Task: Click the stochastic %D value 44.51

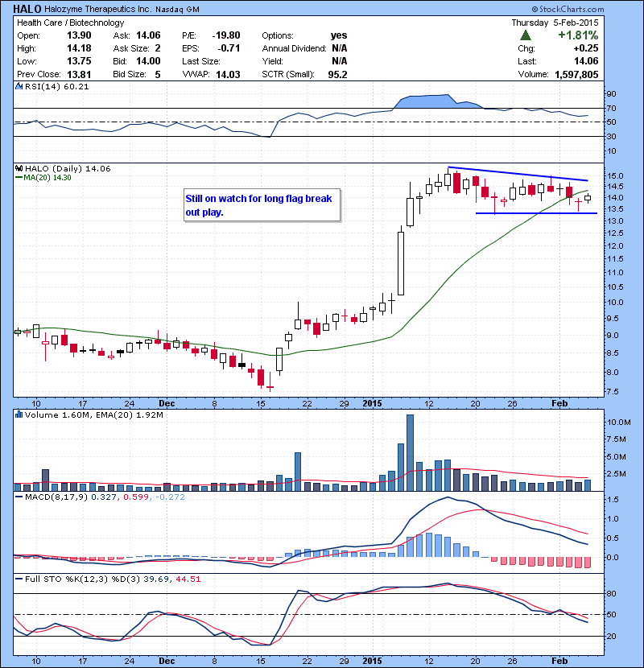Action: [188, 579]
